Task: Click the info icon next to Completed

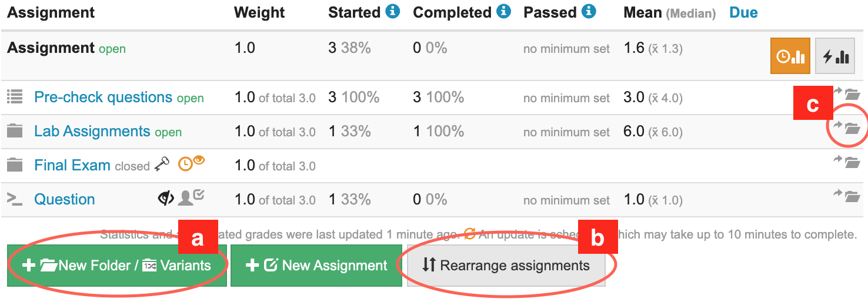Action: [503, 12]
